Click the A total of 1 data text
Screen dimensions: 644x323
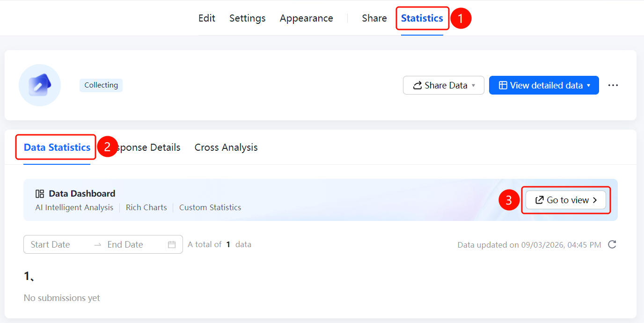220,244
